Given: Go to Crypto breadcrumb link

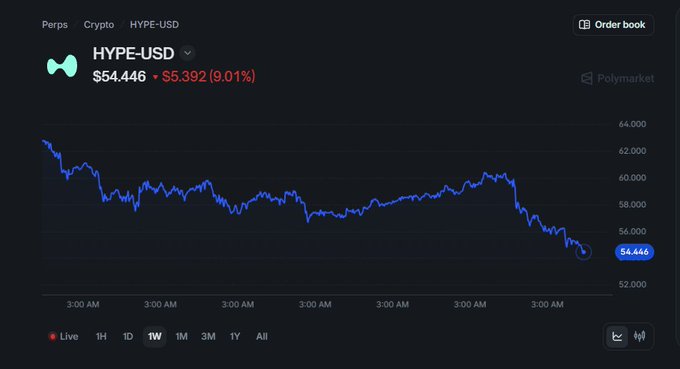Looking at the screenshot, I should 99,25.
